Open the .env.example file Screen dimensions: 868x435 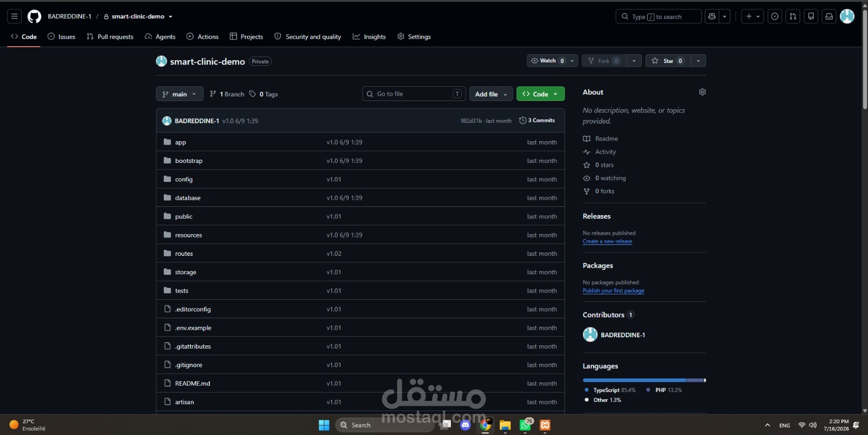[x=193, y=327]
